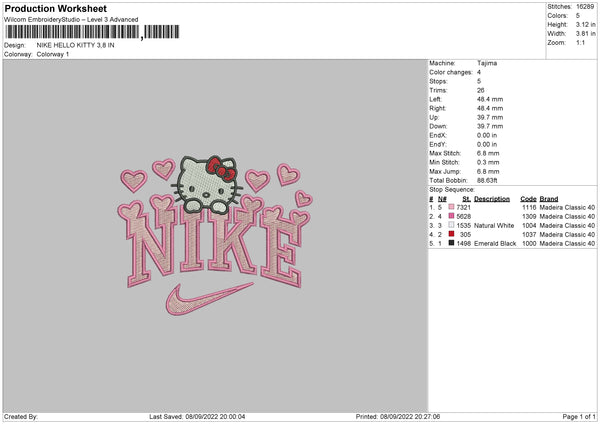Screen dimensions: 600x424
Task: Click the Stitches count 16289
Action: (x=585, y=7)
